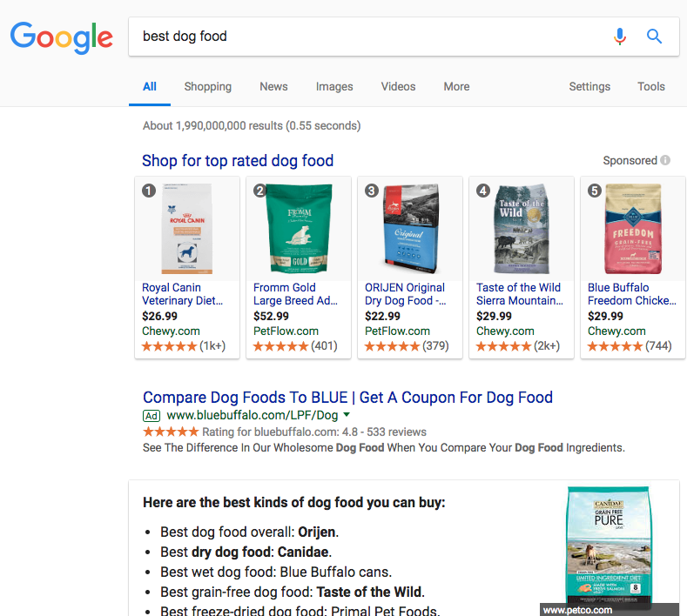Open the Taste of the Wild product image

pos(522,230)
